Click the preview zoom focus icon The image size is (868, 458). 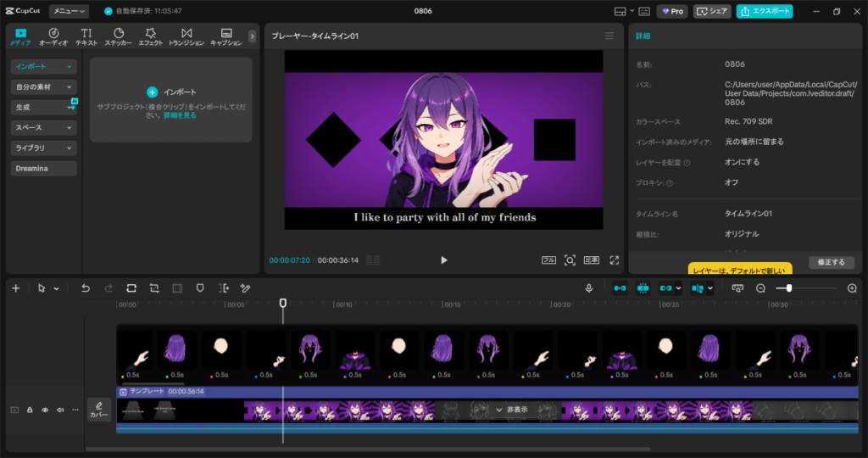tap(570, 260)
